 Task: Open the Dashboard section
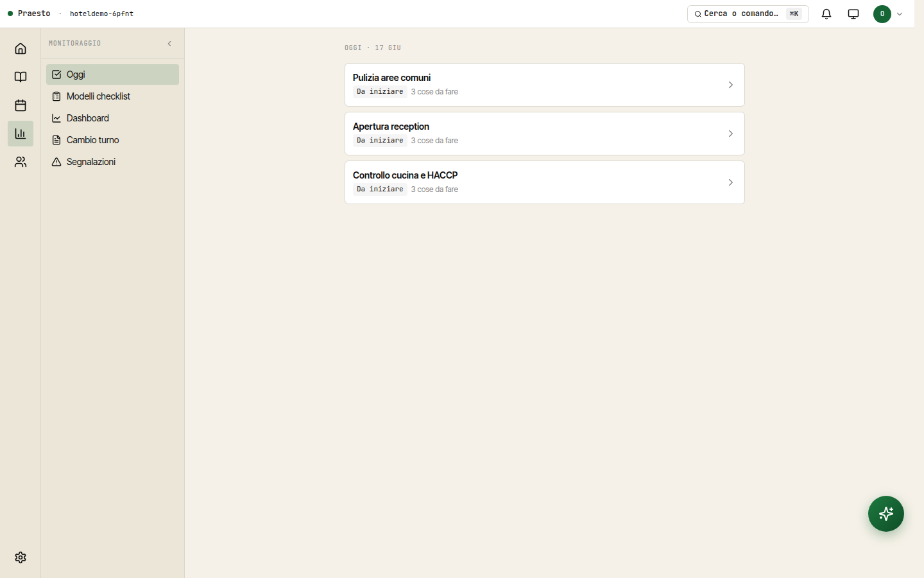(x=112, y=118)
